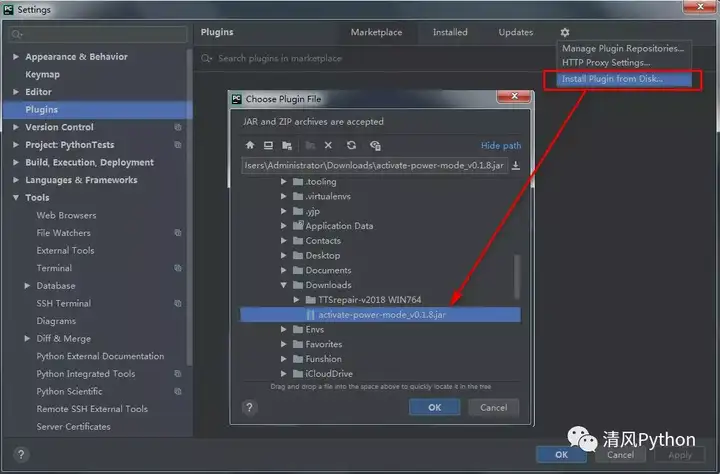Click the project-level icon next to Version Control

pyautogui.click(x=178, y=127)
